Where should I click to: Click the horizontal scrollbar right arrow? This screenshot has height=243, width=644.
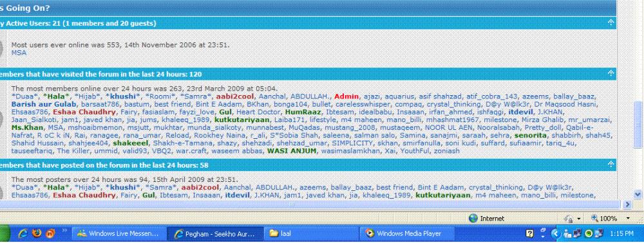coord(627,204)
